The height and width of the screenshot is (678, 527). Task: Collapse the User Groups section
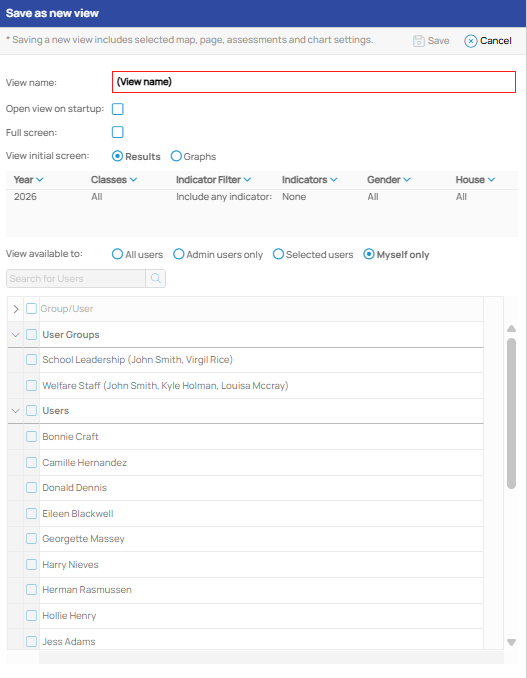pos(16,335)
